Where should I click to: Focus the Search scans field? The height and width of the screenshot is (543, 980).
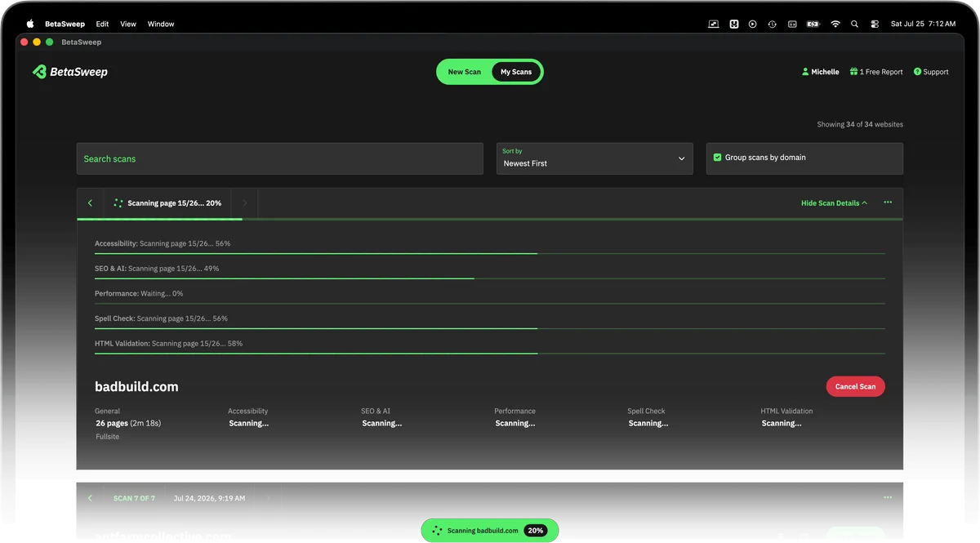click(x=280, y=158)
